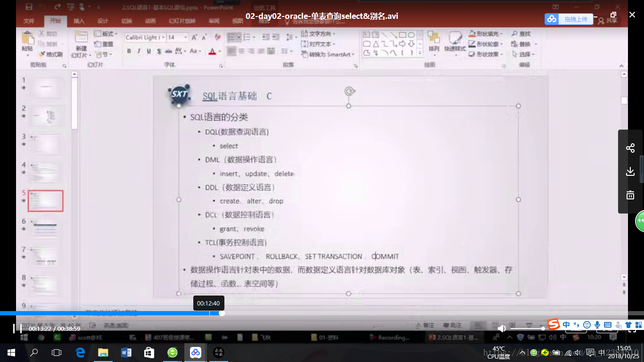Toggle Italic formatting
Image resolution: width=644 pixels, height=362 pixels.
pos(139,51)
